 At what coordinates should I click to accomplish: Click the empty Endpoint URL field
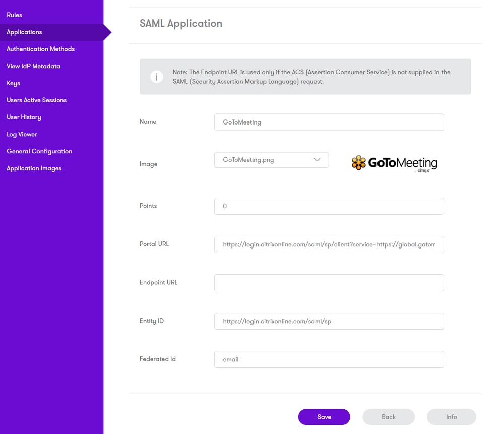coord(329,283)
